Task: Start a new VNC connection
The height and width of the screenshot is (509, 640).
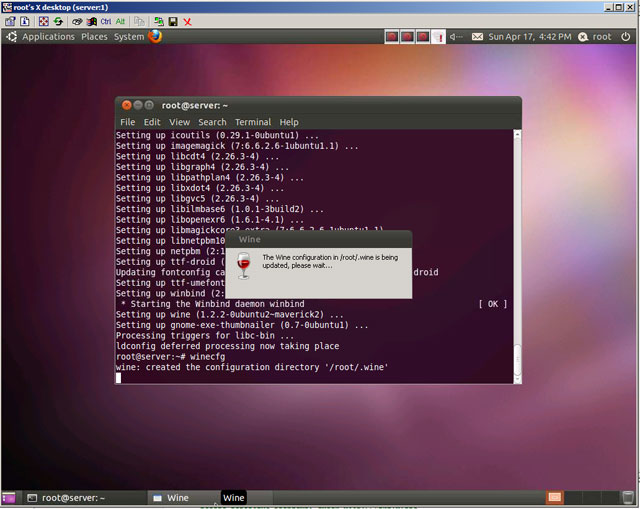Action: [158, 22]
